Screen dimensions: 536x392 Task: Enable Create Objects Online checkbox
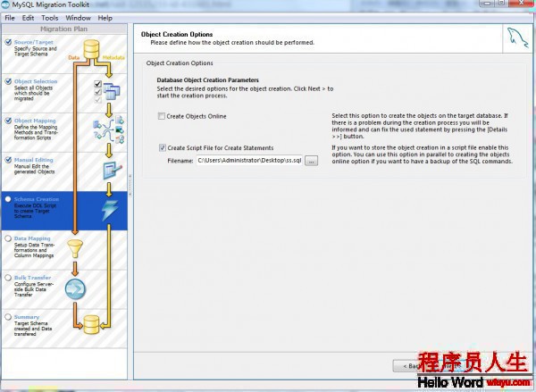[x=162, y=116]
